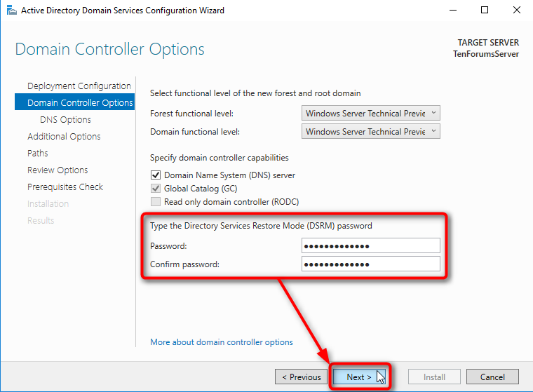Click the Confirm password input field

click(x=370, y=264)
